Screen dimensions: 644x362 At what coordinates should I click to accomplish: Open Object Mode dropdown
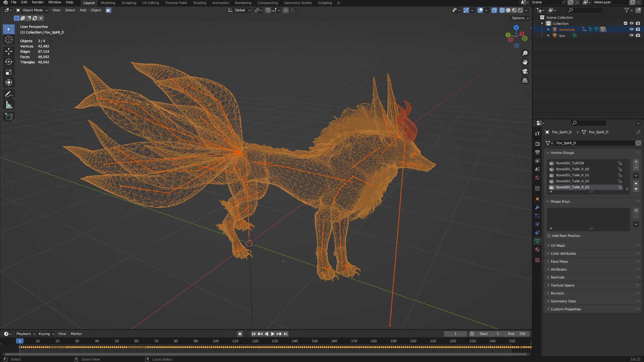(32, 10)
